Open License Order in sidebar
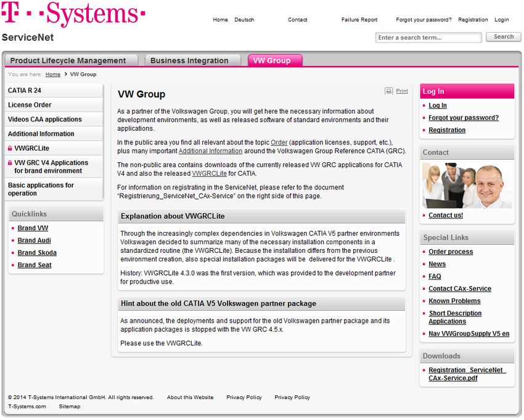The image size is (524, 420). click(x=54, y=105)
